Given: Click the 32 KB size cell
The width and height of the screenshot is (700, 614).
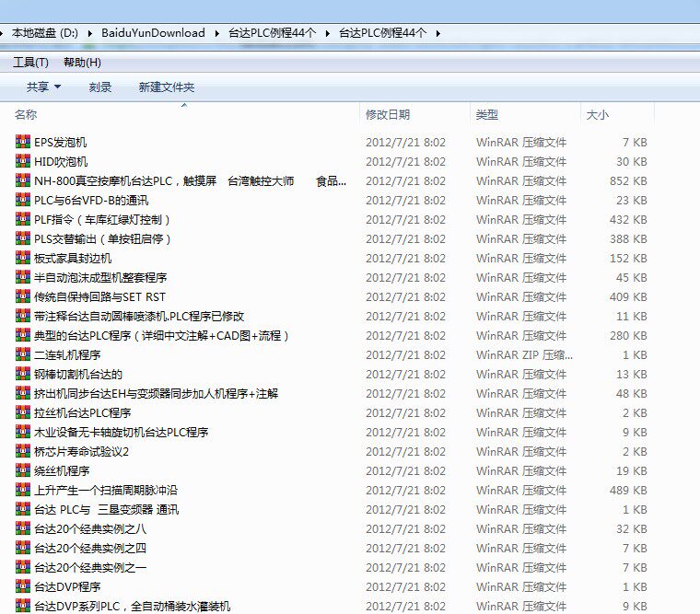Looking at the screenshot, I should pos(631,528).
